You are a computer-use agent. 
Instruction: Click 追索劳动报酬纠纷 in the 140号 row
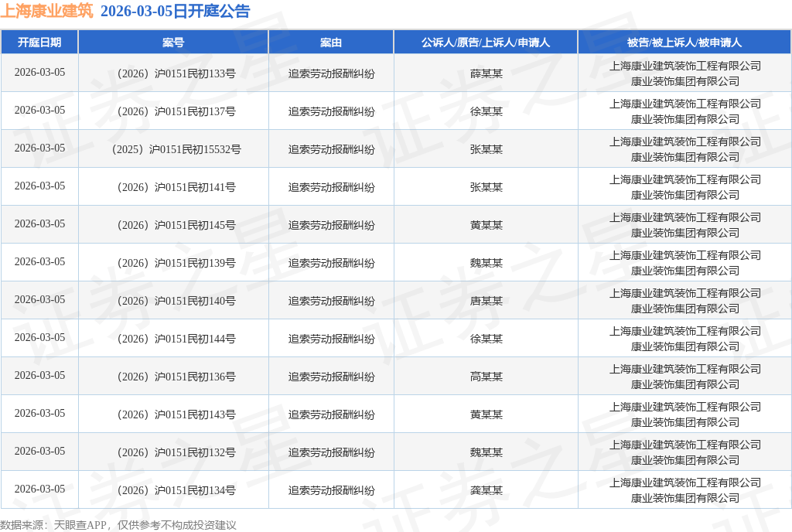tap(331, 301)
